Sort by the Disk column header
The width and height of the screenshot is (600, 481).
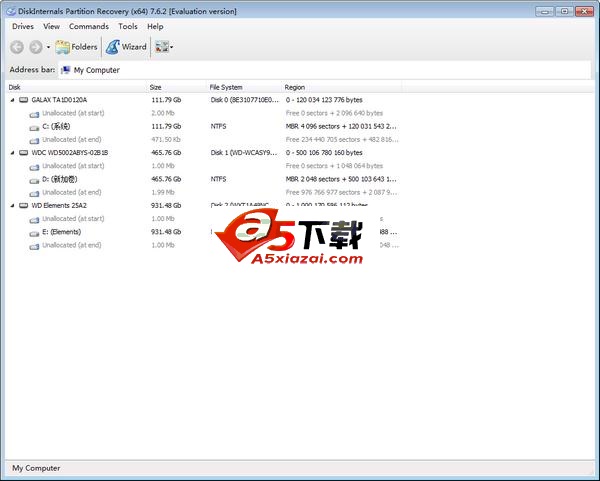click(x=77, y=87)
